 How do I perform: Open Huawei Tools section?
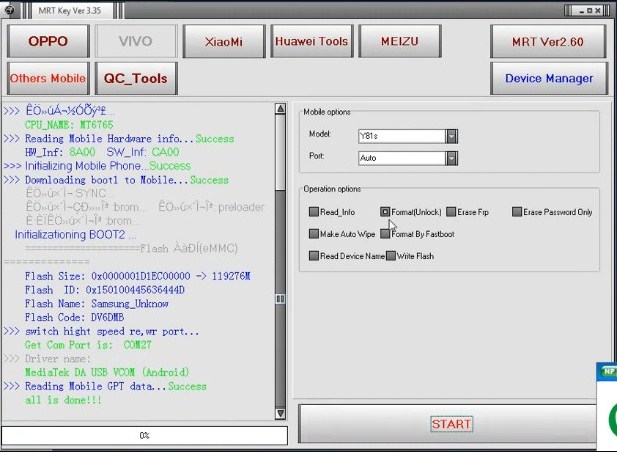coord(312,41)
